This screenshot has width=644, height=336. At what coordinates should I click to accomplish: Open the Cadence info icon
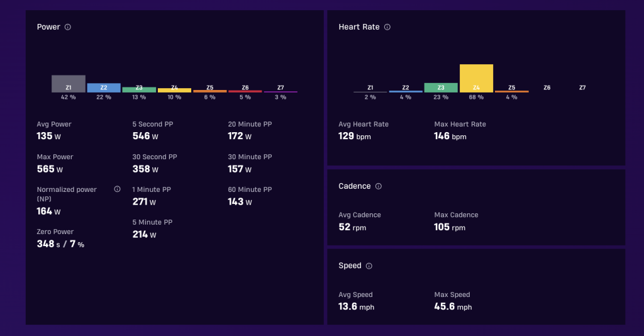tap(379, 186)
